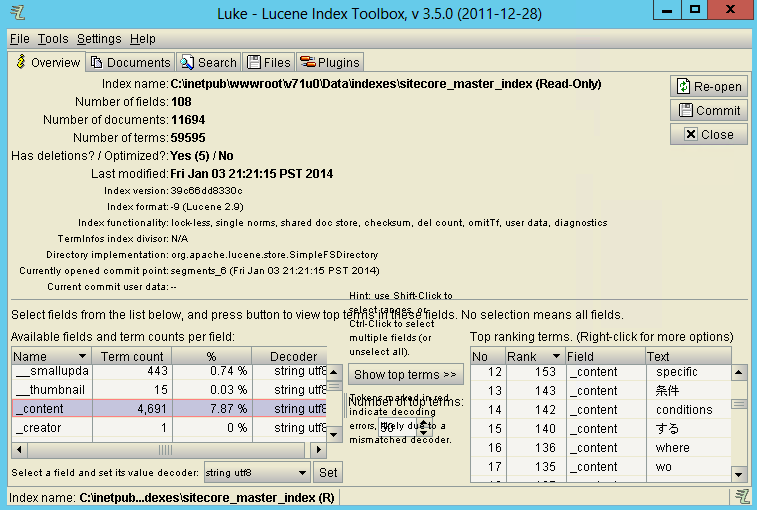The height and width of the screenshot is (510, 757).
Task: Switch to the Overview tab
Action: coord(47,62)
